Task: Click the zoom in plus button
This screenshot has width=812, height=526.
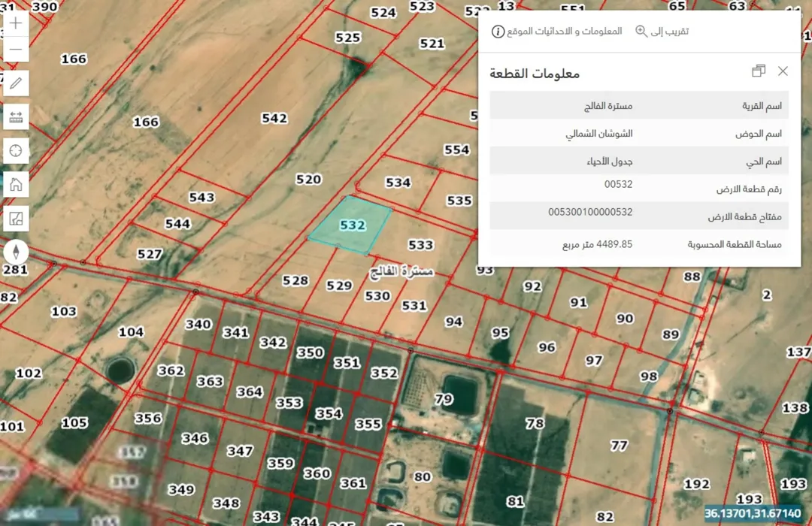Action: coord(16,23)
